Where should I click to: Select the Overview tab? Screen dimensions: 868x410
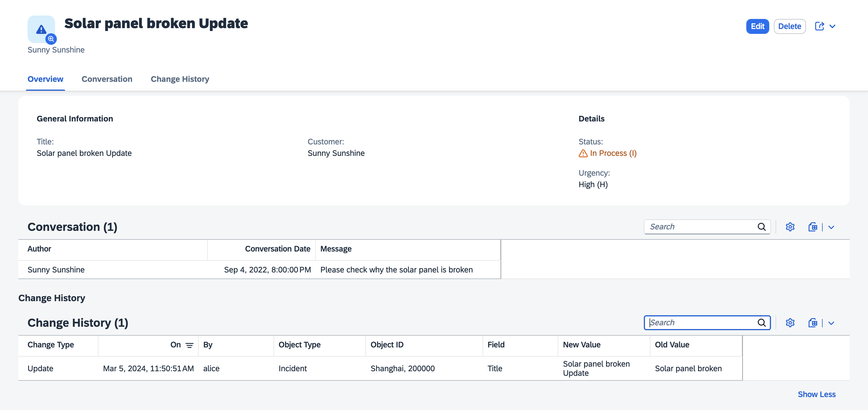(45, 79)
